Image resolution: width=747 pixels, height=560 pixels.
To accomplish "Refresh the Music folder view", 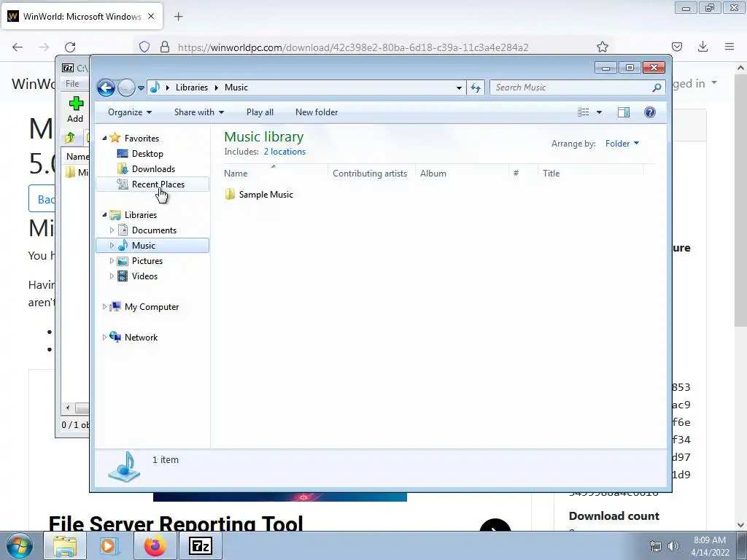I will tap(476, 87).
